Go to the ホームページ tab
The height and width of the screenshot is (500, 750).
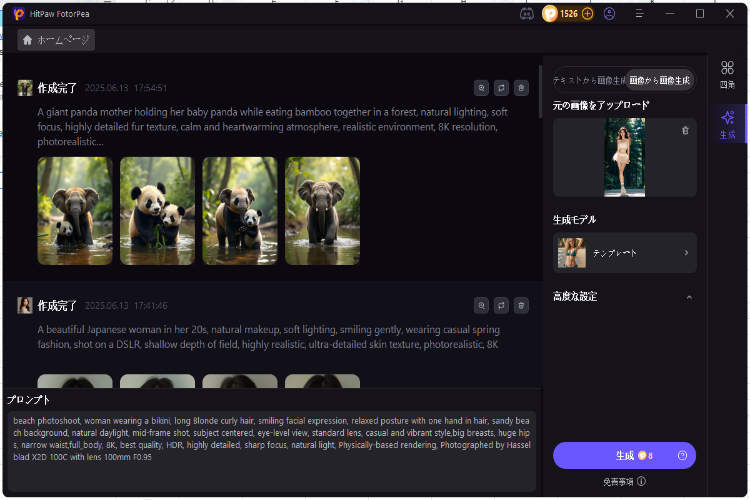(57, 40)
